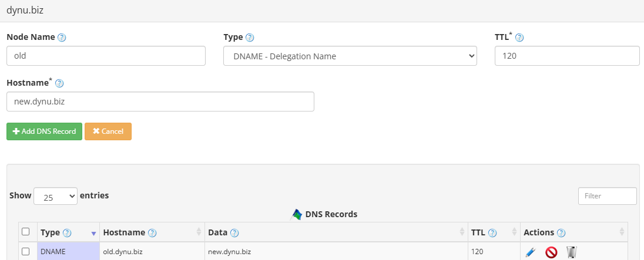Focus the Node Name input containing old
644x260 pixels.
tap(106, 56)
